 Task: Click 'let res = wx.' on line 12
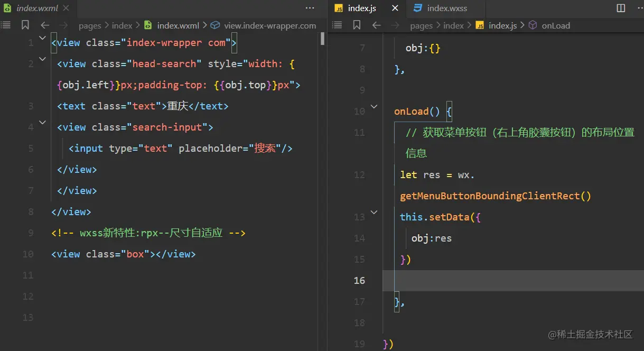[437, 175]
